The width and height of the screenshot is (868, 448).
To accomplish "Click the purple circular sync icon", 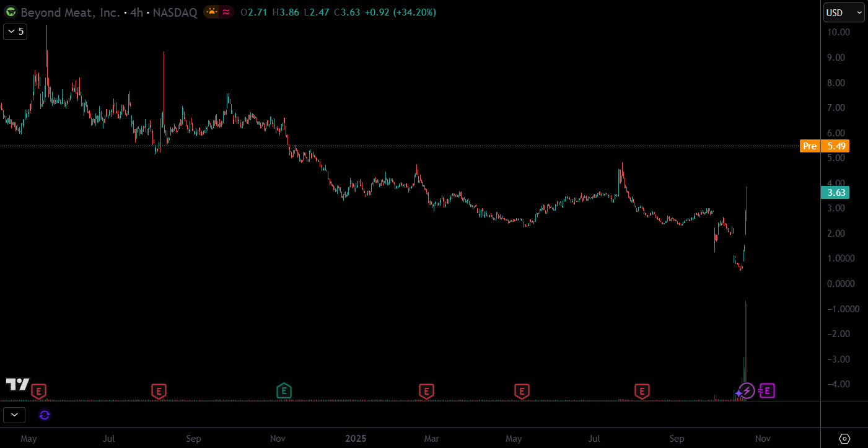I will 44,415.
